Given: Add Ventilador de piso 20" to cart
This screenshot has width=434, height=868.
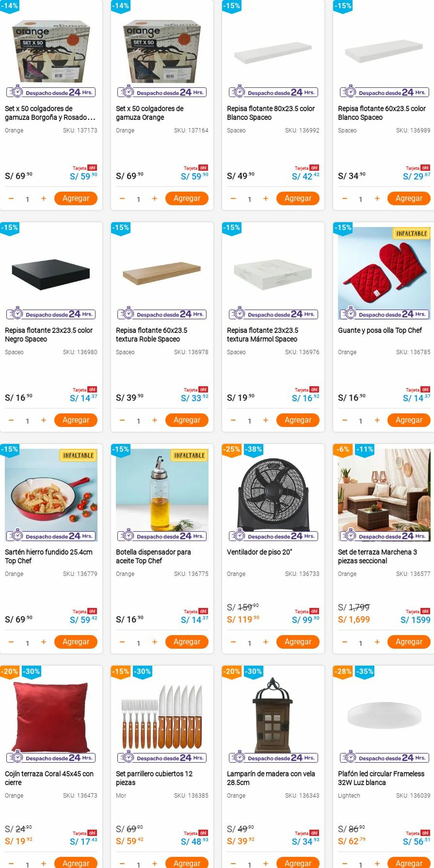Looking at the screenshot, I should (x=298, y=642).
